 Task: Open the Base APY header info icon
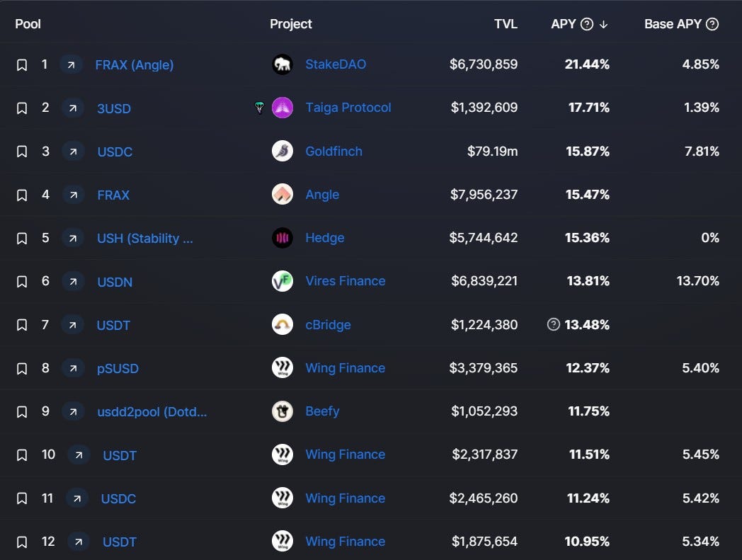(x=712, y=24)
